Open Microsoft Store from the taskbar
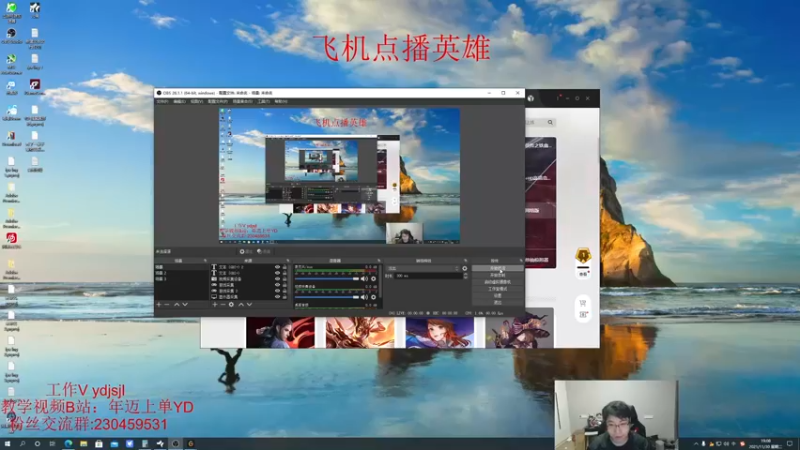Viewport: 800px width, 450px height. [x=99, y=444]
